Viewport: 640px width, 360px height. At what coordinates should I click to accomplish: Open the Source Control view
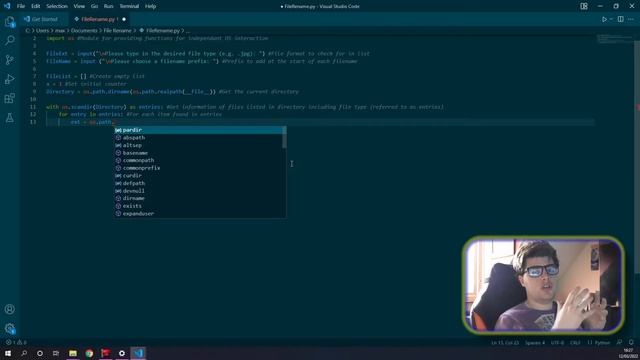tap(10, 60)
